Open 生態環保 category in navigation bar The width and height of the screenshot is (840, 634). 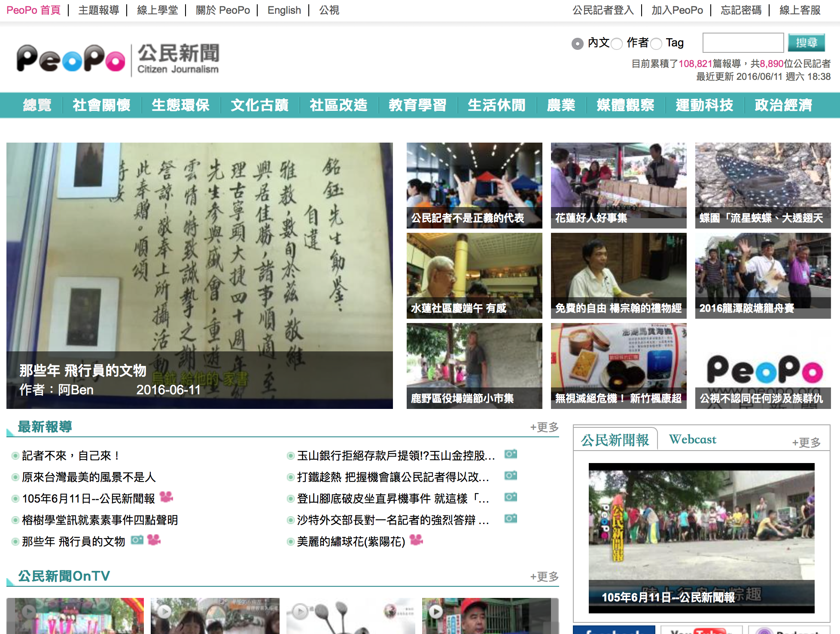click(180, 105)
